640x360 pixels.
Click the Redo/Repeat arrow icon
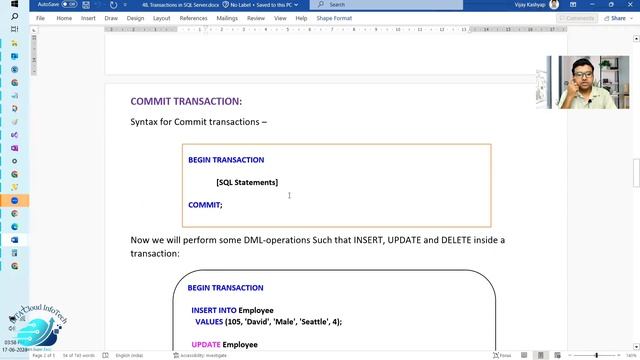(x=113, y=5)
